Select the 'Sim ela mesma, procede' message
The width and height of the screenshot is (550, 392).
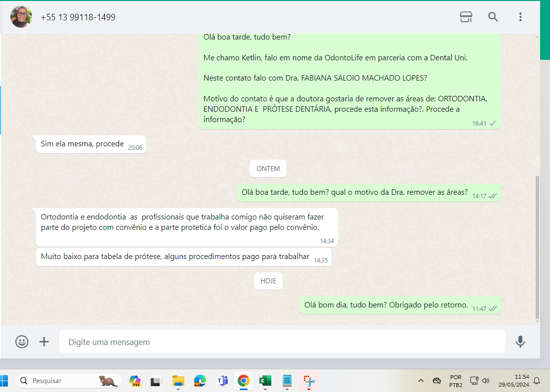91,144
